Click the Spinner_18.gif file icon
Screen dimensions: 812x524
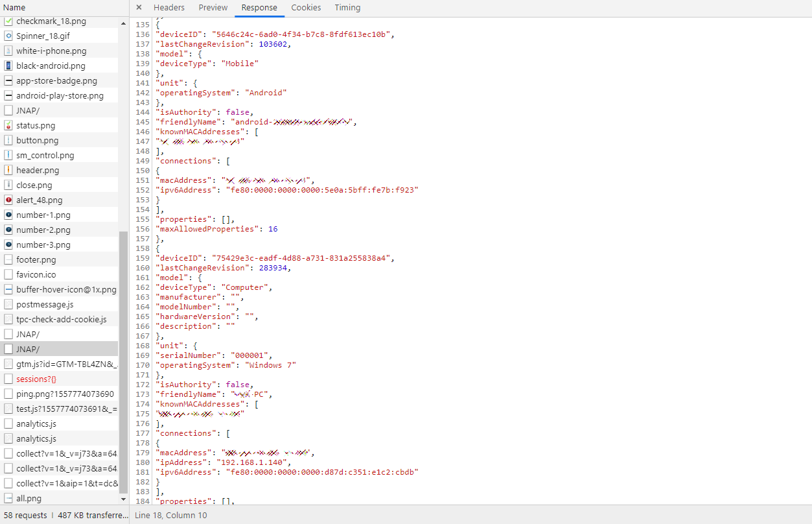point(8,36)
